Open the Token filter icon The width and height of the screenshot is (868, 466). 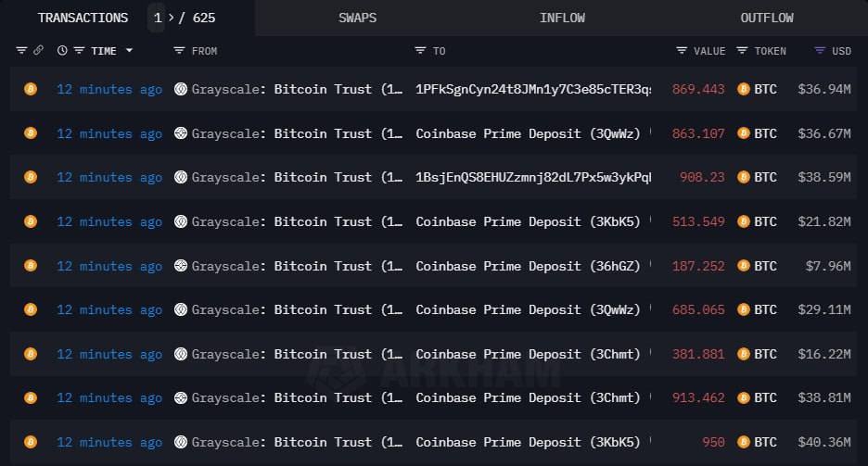(x=742, y=51)
